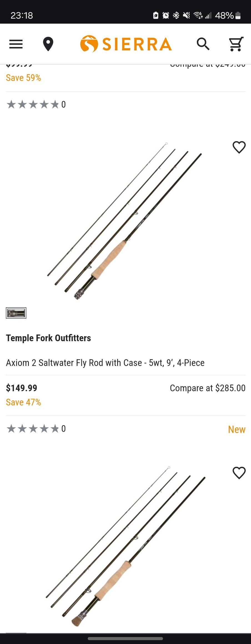This screenshot has height=644, width=251.
Task: Select the rod color swatch thumbnail
Action: click(16, 313)
